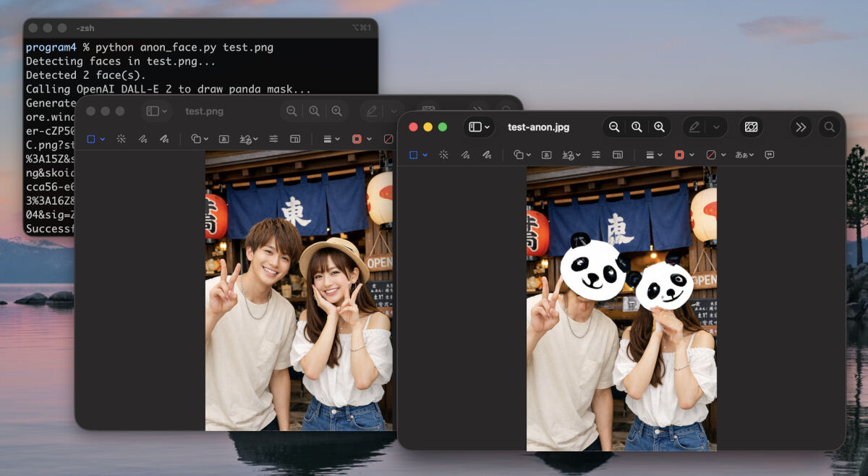The width and height of the screenshot is (868, 476).
Task: Show more toolbar items in test-anon.jpg window
Action: click(x=801, y=127)
